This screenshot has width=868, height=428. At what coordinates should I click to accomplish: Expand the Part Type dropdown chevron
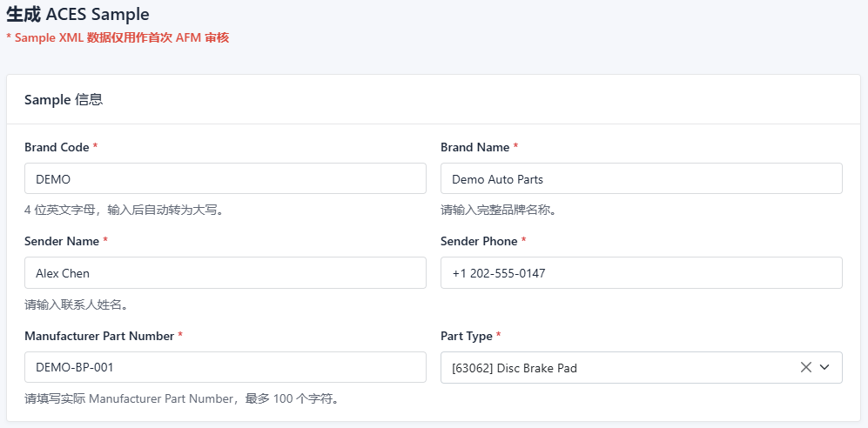[x=824, y=367]
